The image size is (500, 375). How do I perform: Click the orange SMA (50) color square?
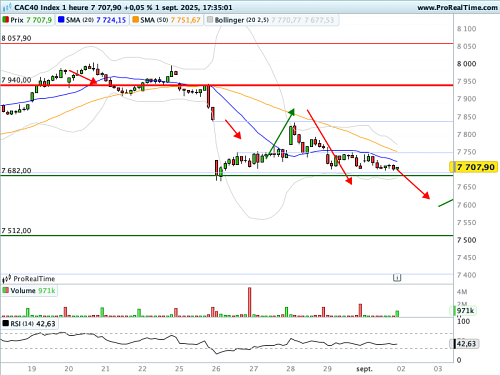(x=135, y=20)
